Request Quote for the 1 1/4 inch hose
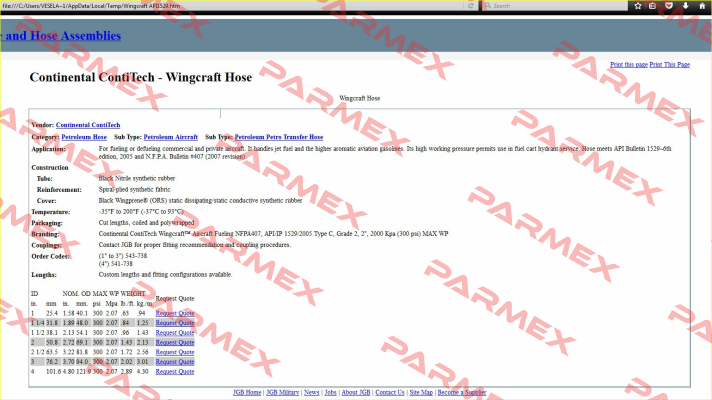This screenshot has height=400, width=712. coord(175,323)
